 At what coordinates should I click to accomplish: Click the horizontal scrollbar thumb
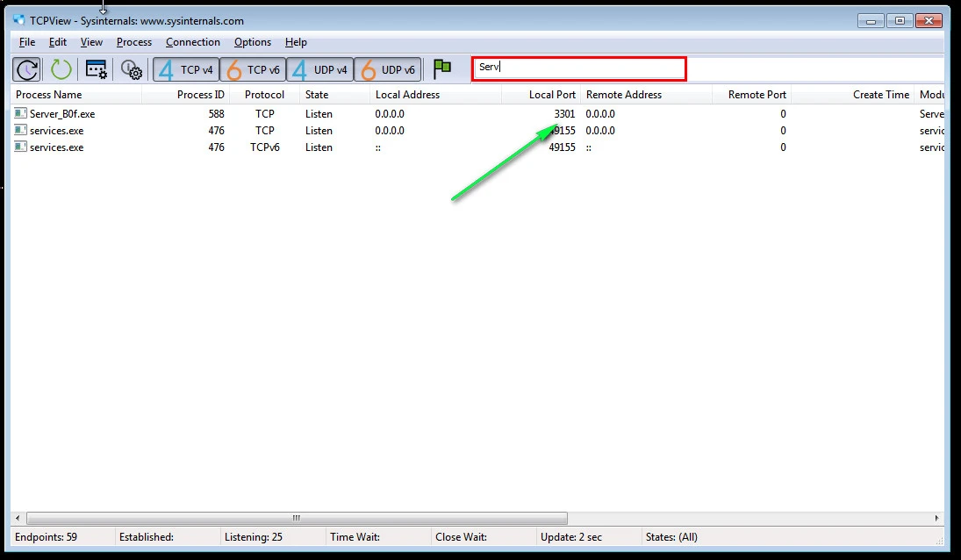[298, 519]
